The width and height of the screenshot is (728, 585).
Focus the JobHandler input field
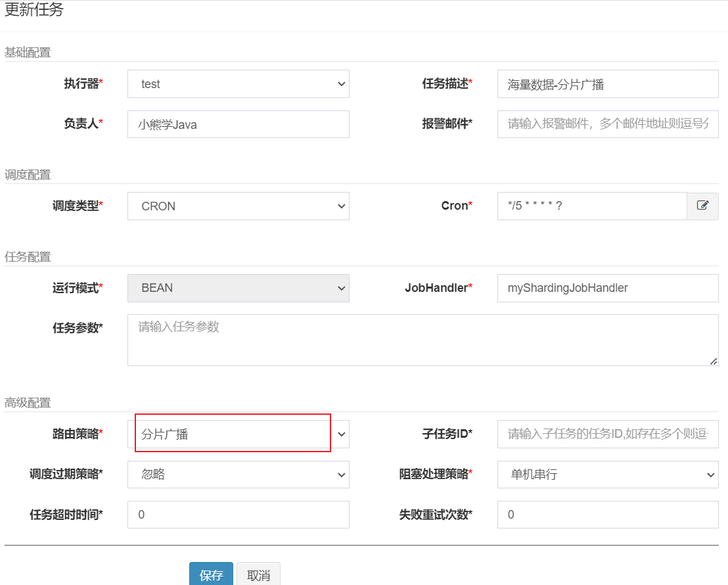[608, 288]
